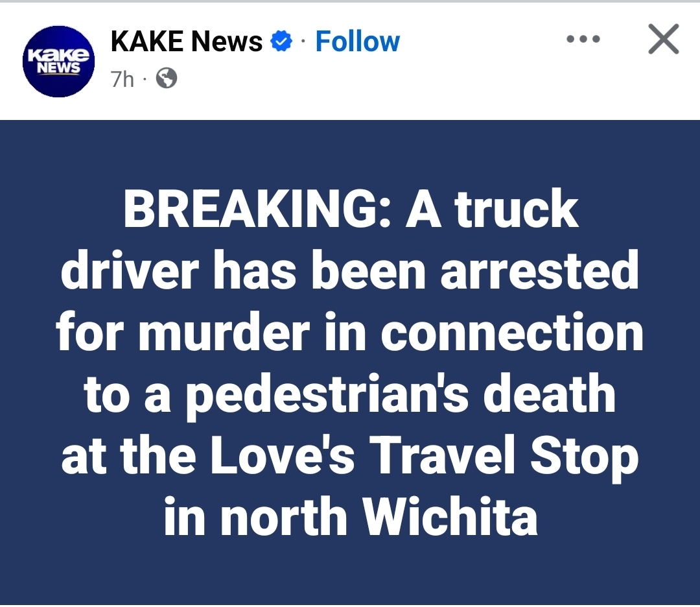Open the breaking news image post
The image size is (700, 607).
350,363
